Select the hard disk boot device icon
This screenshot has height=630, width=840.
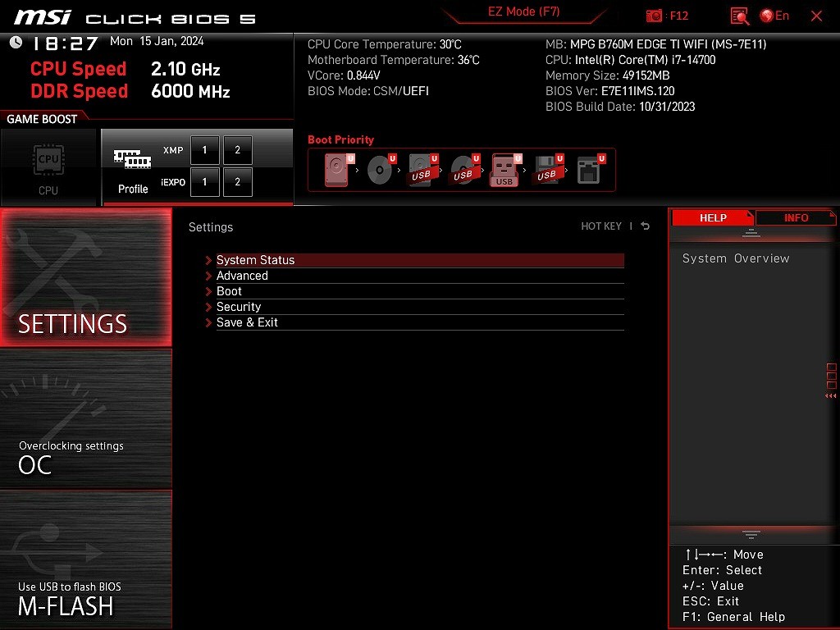point(339,170)
